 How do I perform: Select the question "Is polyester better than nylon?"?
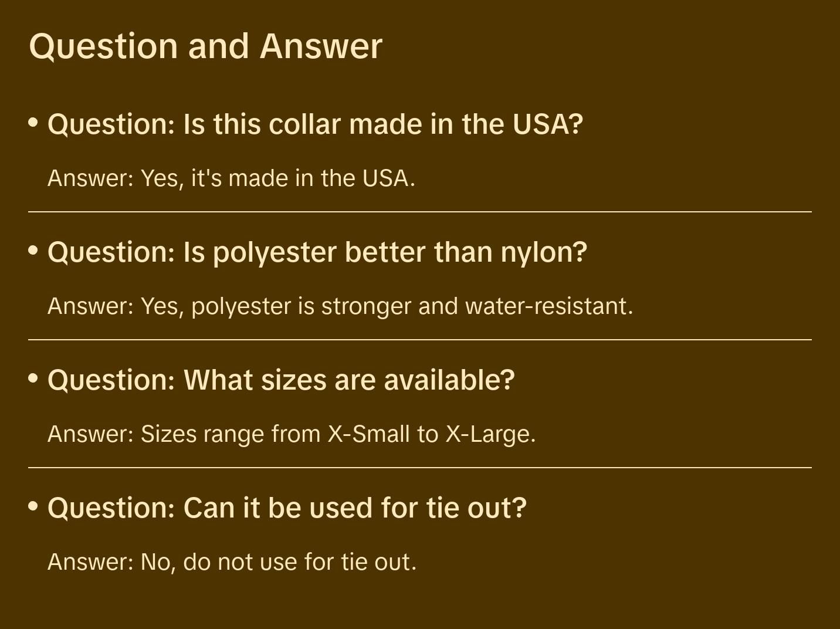317,252
